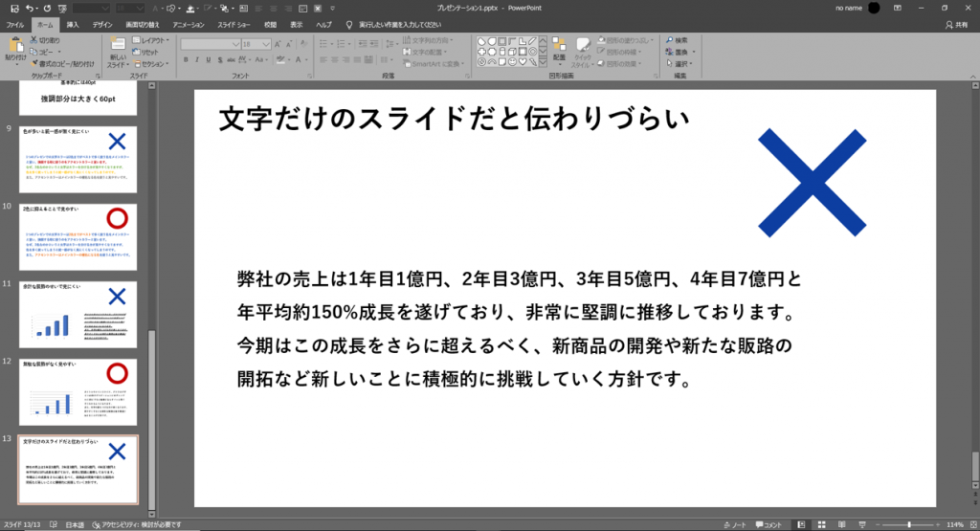Increase list indent level
Viewport: 980px width, 531px height.
click(374, 44)
